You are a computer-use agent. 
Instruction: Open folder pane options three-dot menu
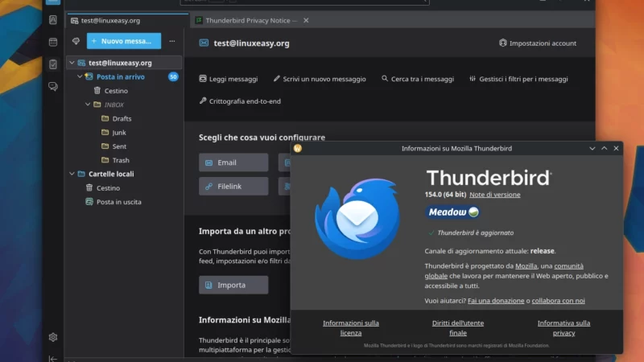[x=172, y=41]
